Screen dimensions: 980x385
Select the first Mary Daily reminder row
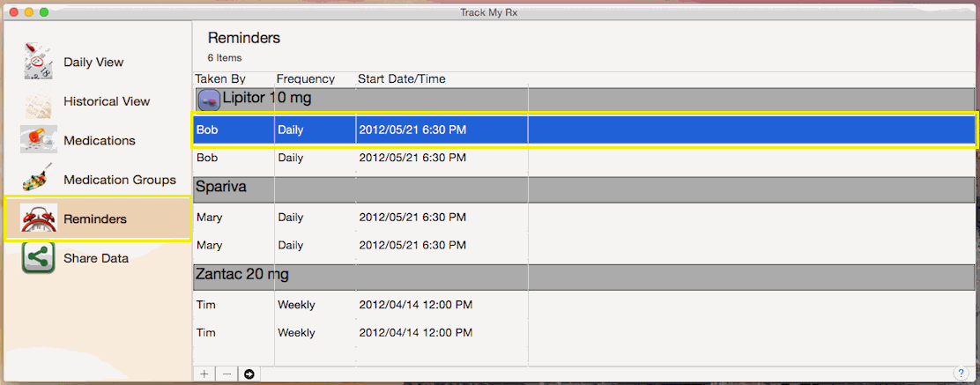[583, 218]
